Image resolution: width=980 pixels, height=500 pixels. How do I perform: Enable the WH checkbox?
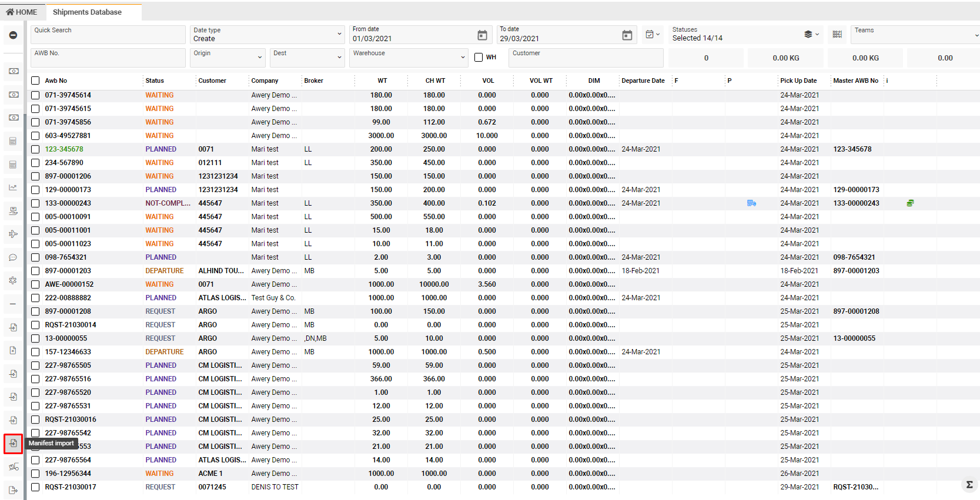[x=479, y=58]
